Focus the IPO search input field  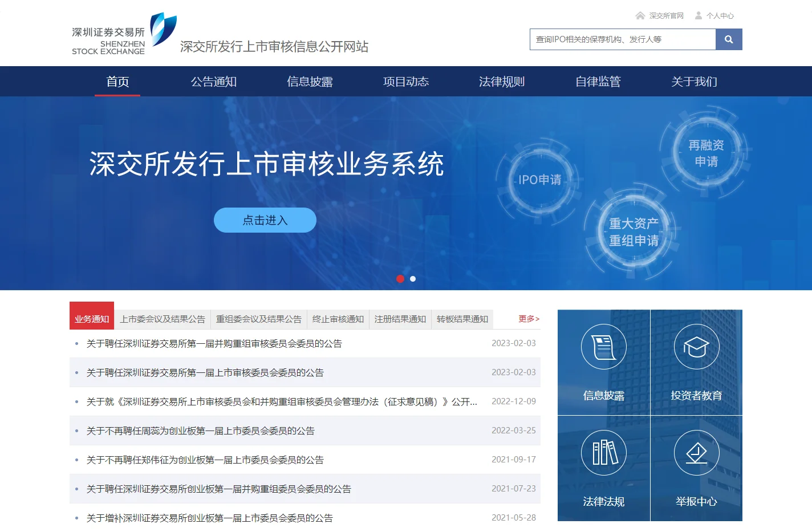(623, 39)
